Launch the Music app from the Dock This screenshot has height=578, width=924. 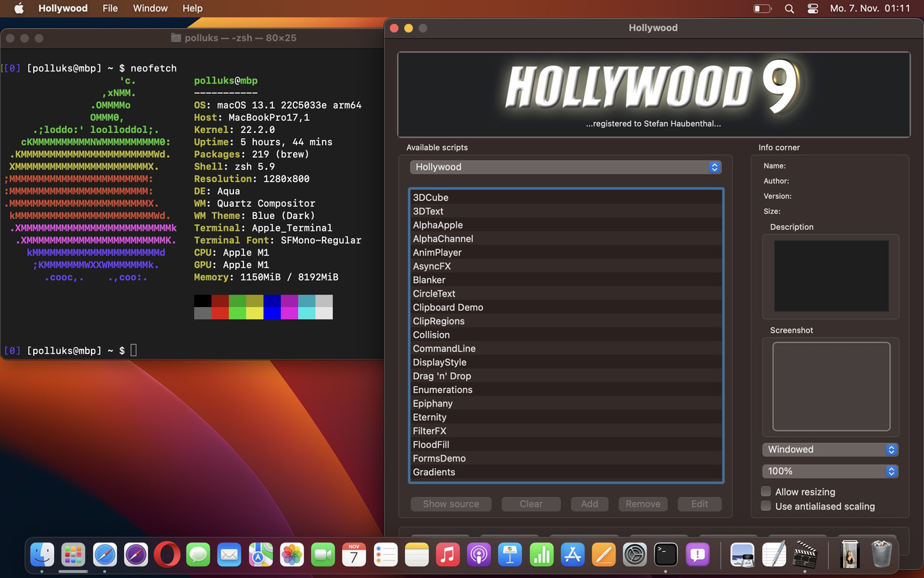click(448, 555)
